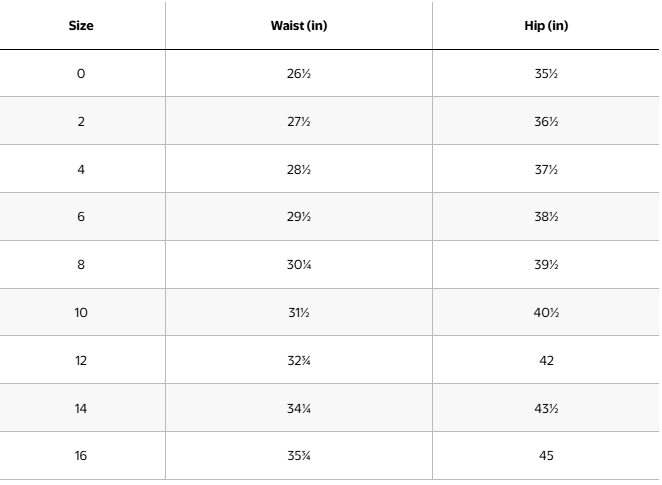The width and height of the screenshot is (662, 485).
Task: Select the waist value for size 12
Action: 298,361
